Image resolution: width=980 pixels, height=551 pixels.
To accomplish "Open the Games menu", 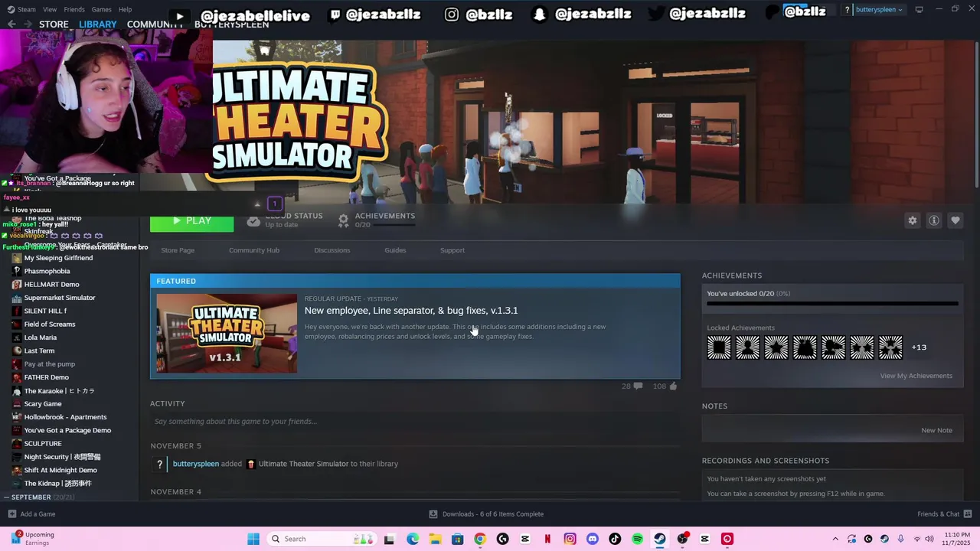I will (101, 9).
